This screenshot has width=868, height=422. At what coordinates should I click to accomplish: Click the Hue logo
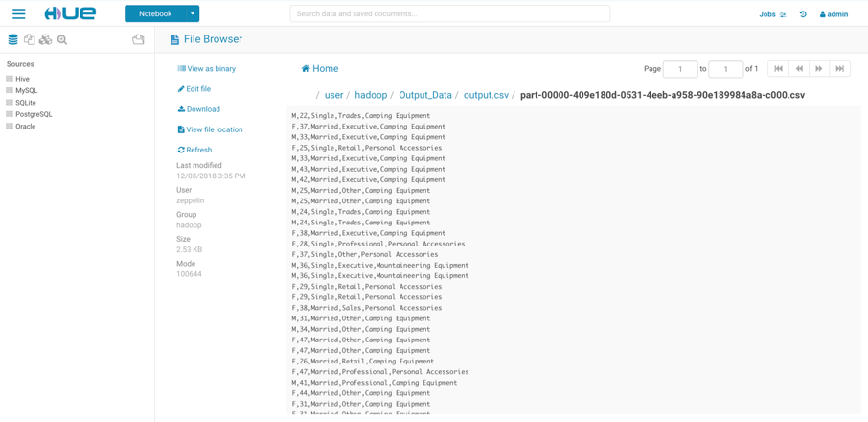click(x=70, y=13)
